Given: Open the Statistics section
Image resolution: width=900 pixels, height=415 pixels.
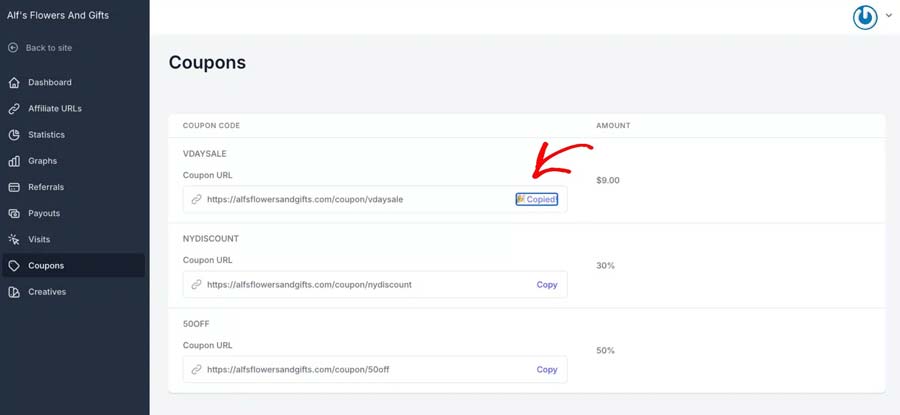Looking at the screenshot, I should click(73, 135).
